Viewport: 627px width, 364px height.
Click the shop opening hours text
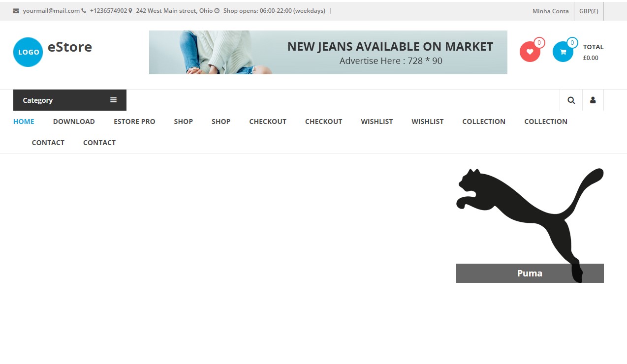point(274,11)
